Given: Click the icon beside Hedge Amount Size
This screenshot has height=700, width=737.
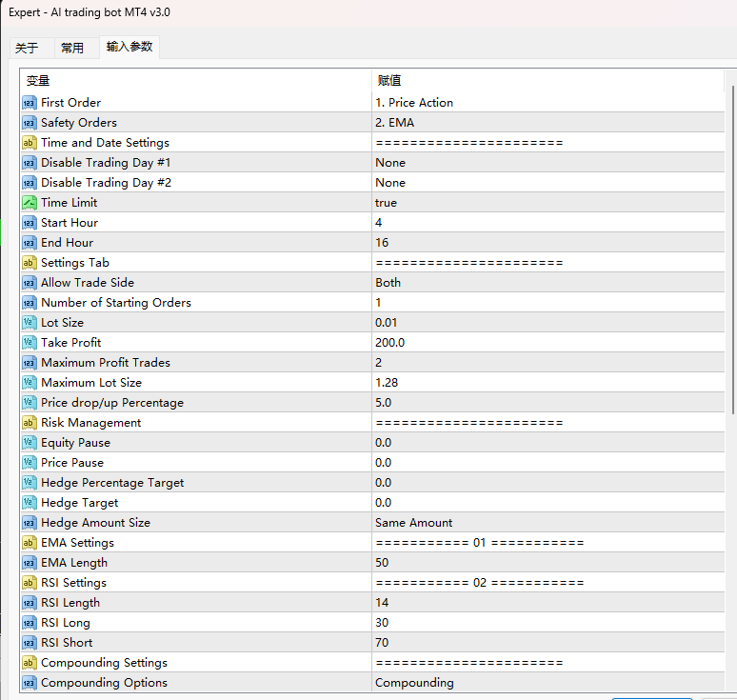Looking at the screenshot, I should pyautogui.click(x=30, y=523).
